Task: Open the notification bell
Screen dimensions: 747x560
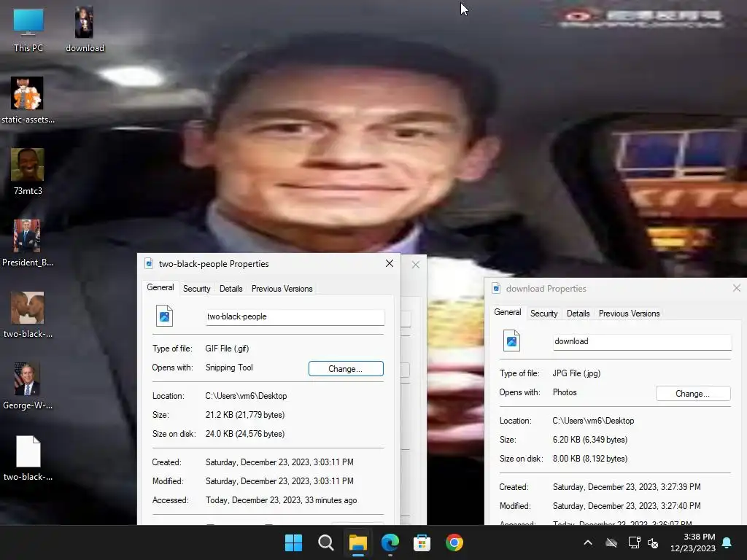Action: (x=727, y=542)
